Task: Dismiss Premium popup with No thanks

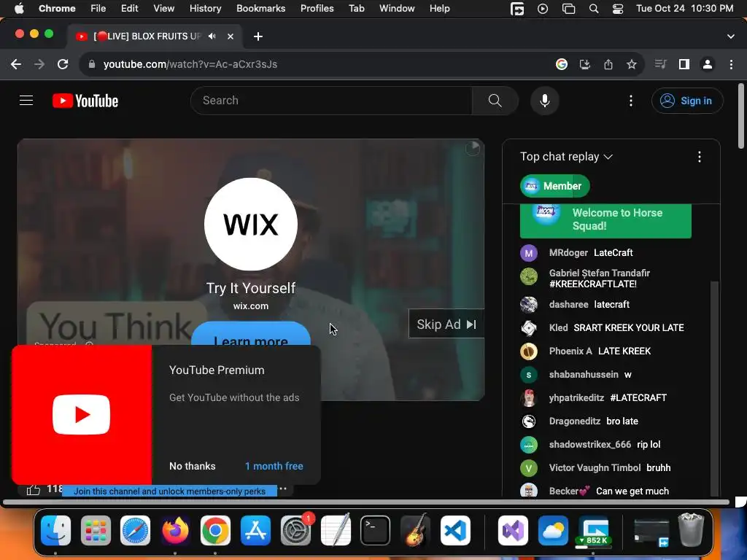Action: 193,466
